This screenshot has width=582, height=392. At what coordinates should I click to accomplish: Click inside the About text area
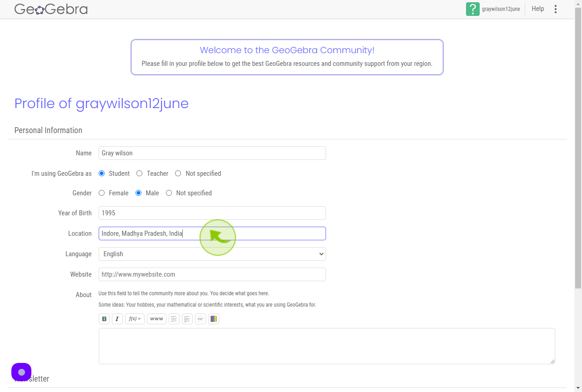coord(327,346)
